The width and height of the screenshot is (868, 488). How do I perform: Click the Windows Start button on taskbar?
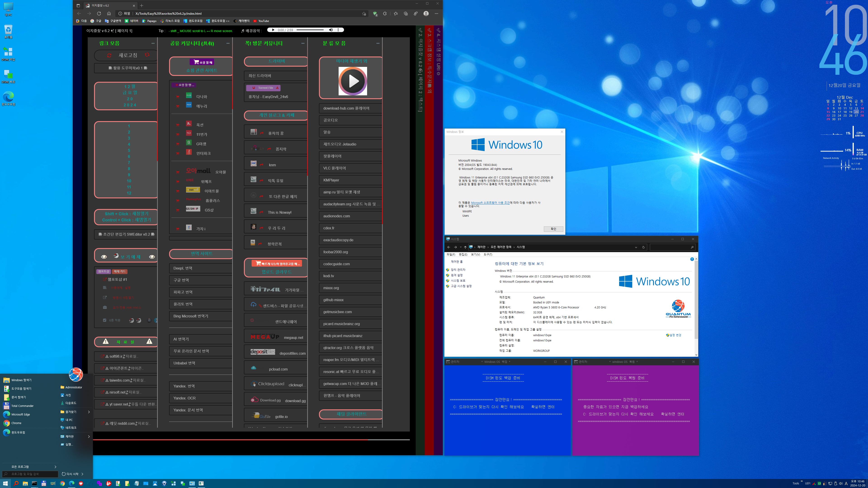5,483
